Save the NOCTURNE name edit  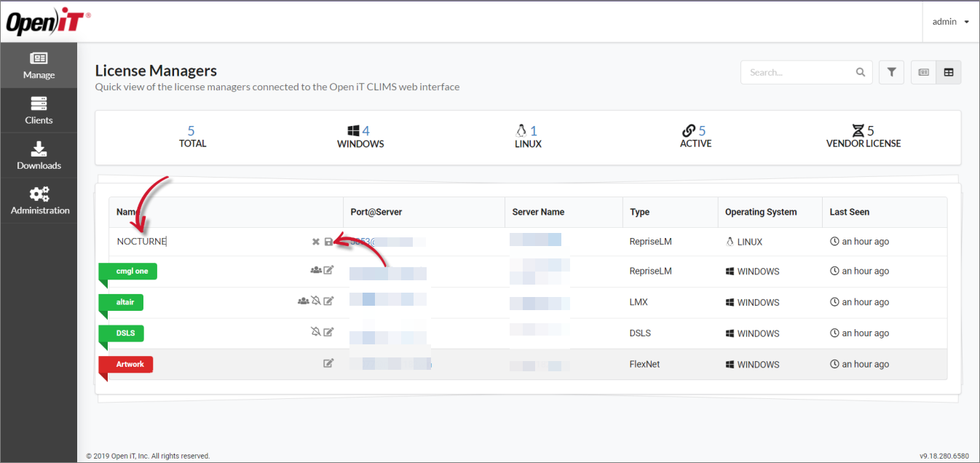(x=328, y=242)
